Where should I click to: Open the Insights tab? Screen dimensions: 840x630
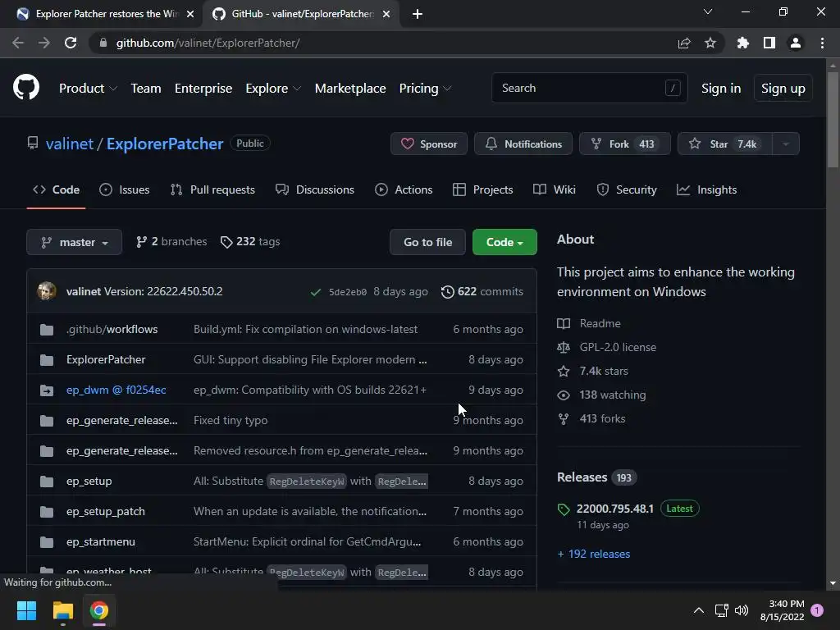[x=706, y=189]
